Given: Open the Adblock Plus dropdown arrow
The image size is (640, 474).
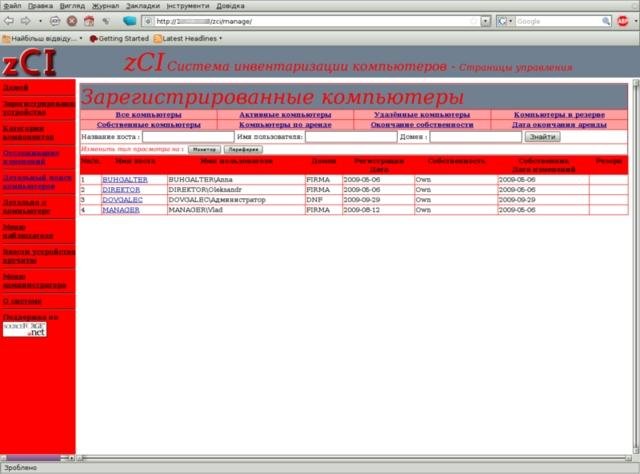Looking at the screenshot, I should [636, 21].
